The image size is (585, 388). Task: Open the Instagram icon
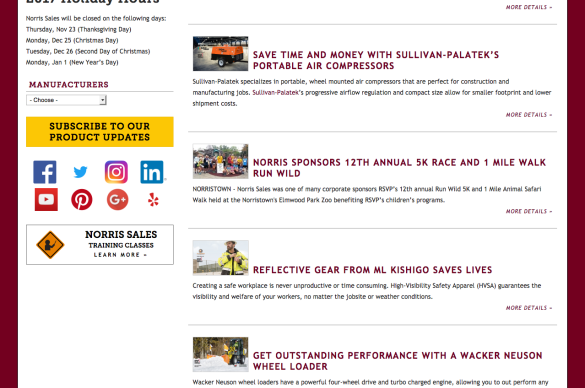pos(116,172)
